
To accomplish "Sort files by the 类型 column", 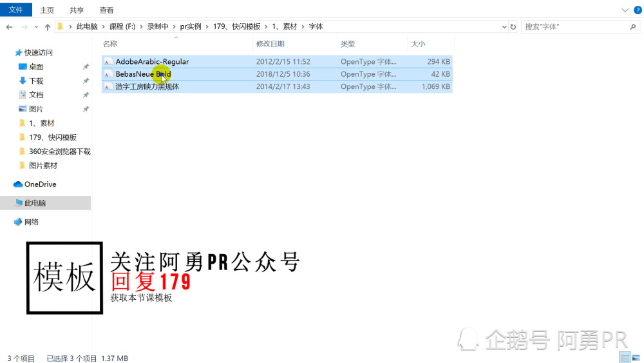I will coord(348,44).
